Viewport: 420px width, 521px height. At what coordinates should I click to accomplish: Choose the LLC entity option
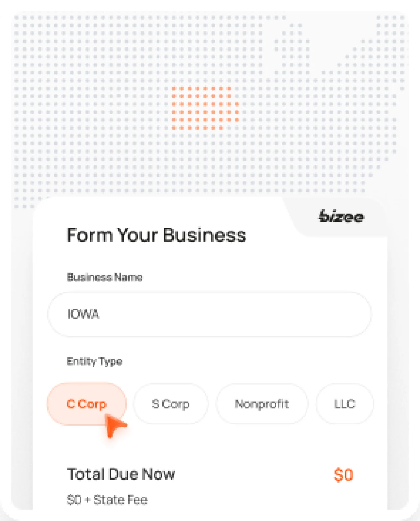345,404
